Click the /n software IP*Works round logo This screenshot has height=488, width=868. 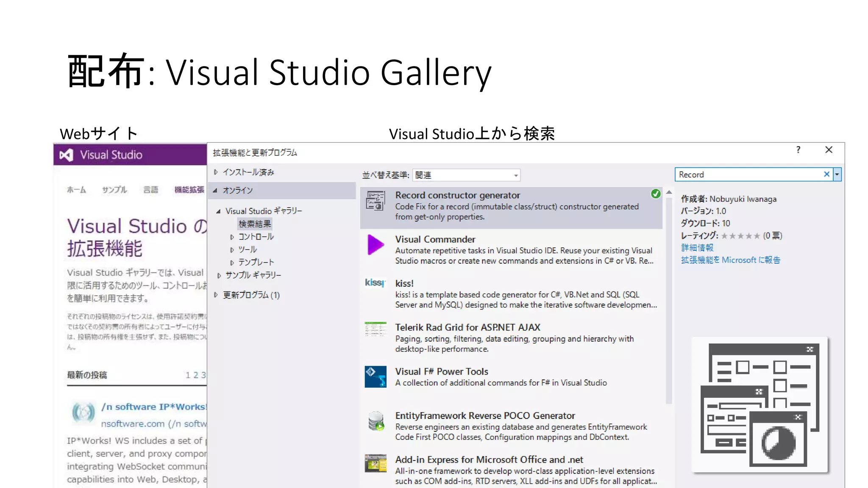83,412
